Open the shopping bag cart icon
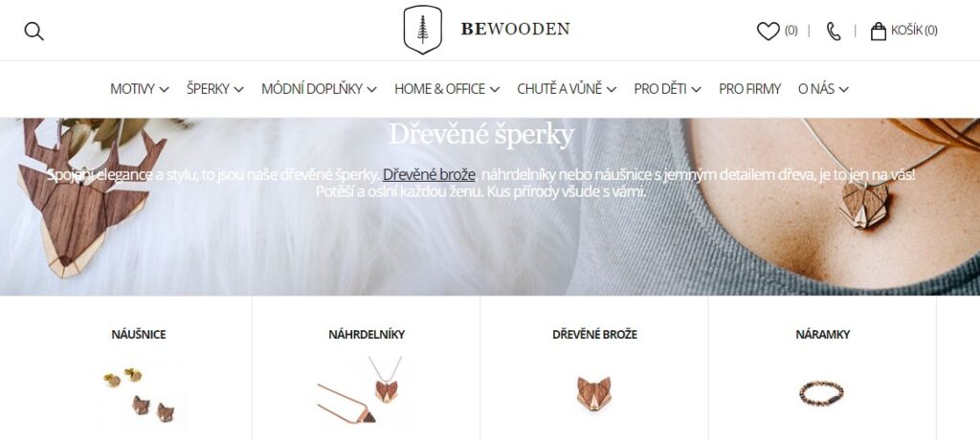The image size is (980, 440). pyautogui.click(x=879, y=32)
